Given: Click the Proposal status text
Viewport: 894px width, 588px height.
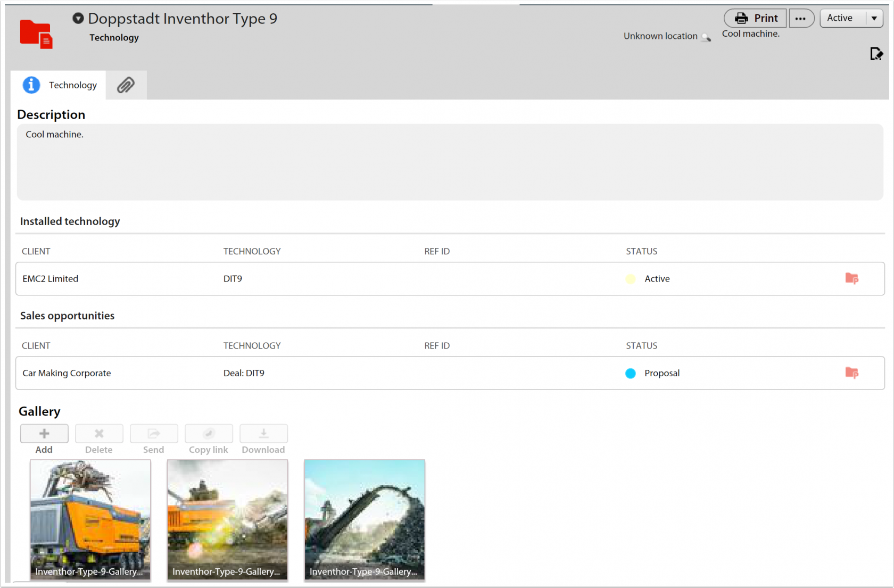Looking at the screenshot, I should 662,373.
